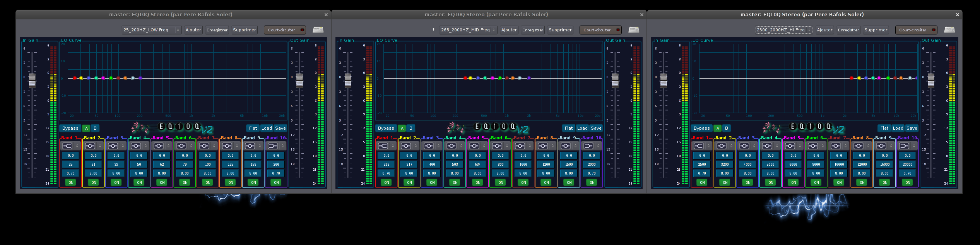
Task: Toggle the ON button under the 100 Hz band
Action: [x=208, y=182]
